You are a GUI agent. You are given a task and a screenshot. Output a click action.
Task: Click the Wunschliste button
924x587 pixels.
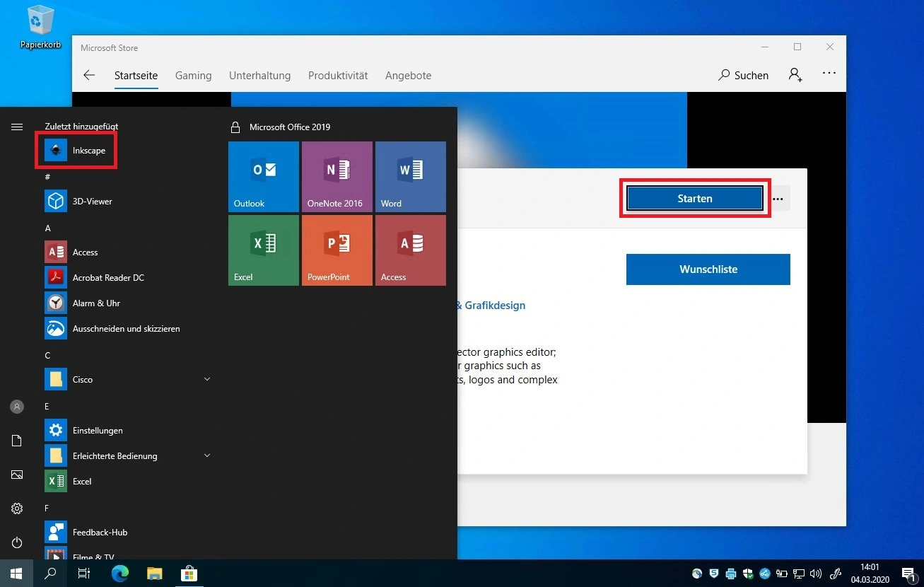tap(708, 269)
